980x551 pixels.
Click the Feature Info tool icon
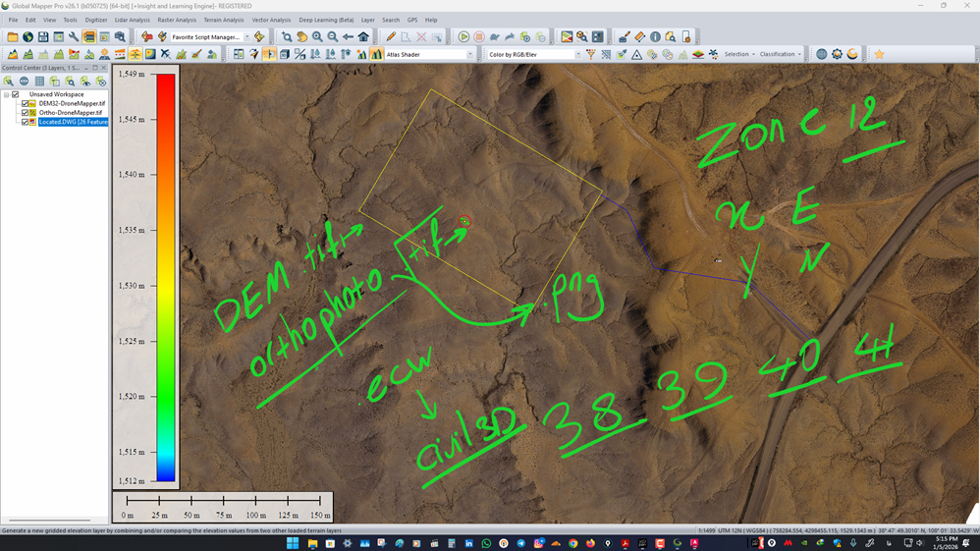point(655,37)
